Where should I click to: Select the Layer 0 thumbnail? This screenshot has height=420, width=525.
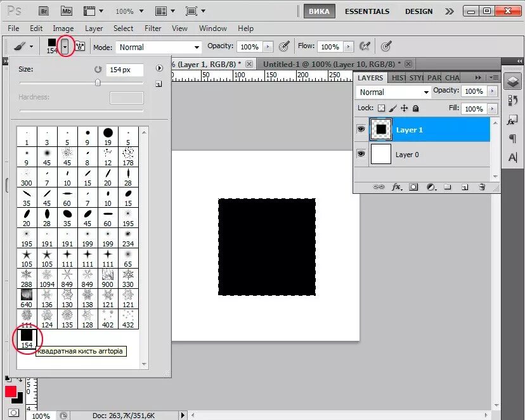(380, 154)
